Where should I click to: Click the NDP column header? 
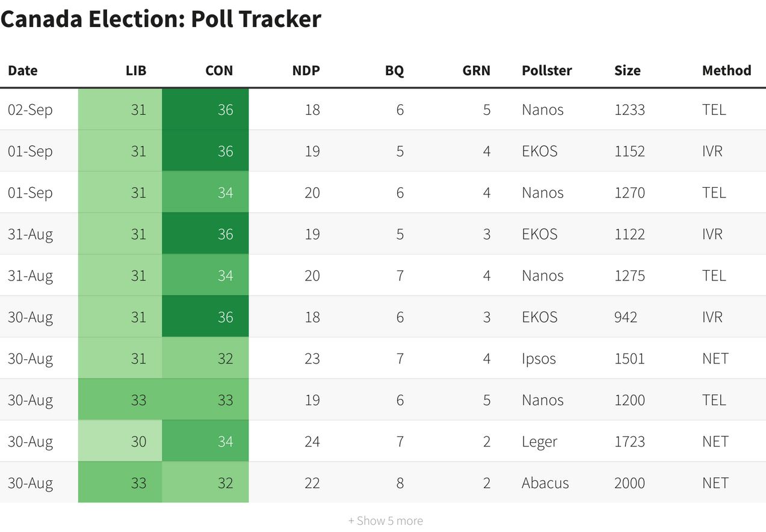306,70
